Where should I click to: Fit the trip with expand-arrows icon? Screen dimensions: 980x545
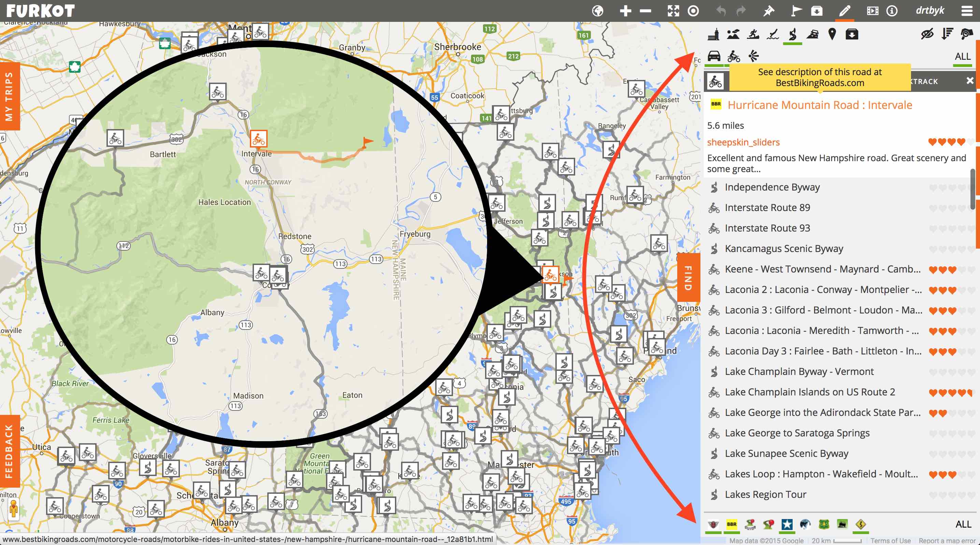(x=673, y=11)
